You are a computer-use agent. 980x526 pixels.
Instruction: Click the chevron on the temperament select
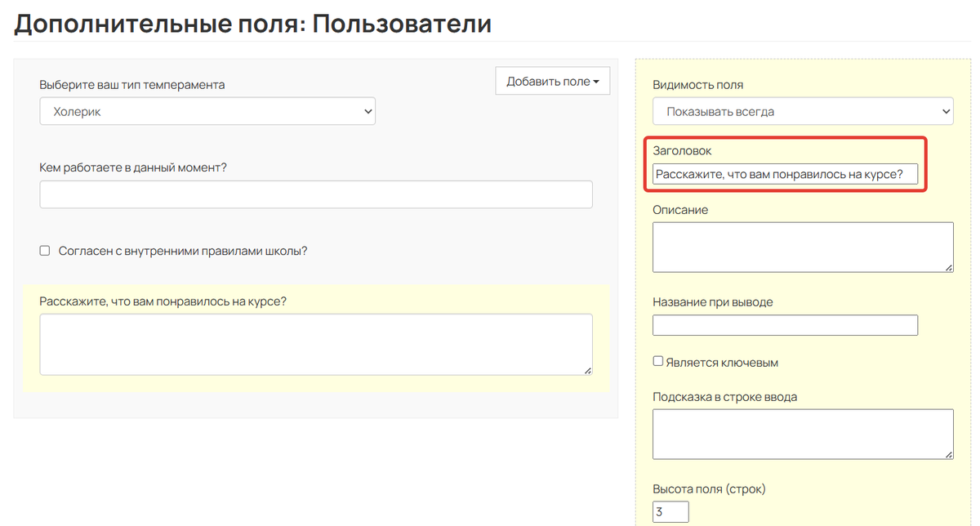pyautogui.click(x=367, y=111)
